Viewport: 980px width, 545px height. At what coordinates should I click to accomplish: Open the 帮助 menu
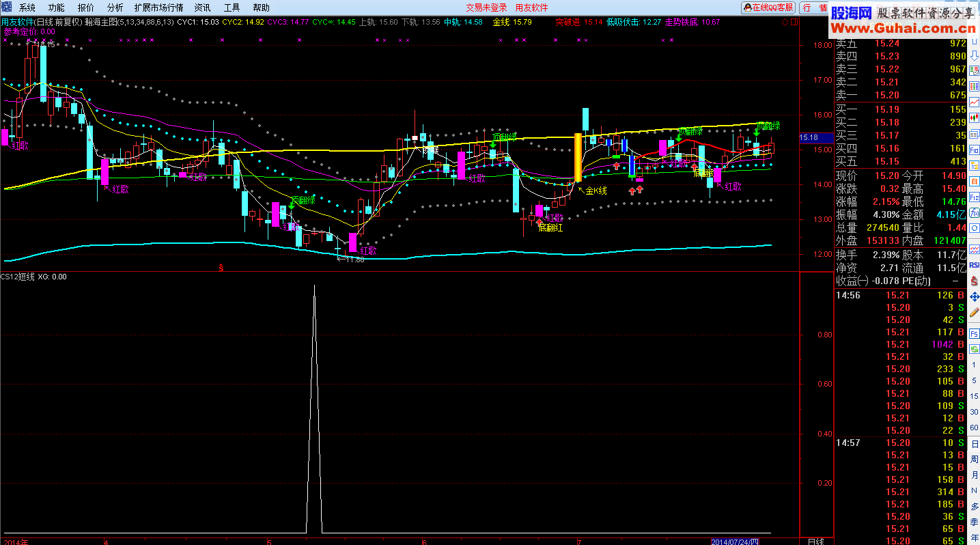[x=261, y=8]
